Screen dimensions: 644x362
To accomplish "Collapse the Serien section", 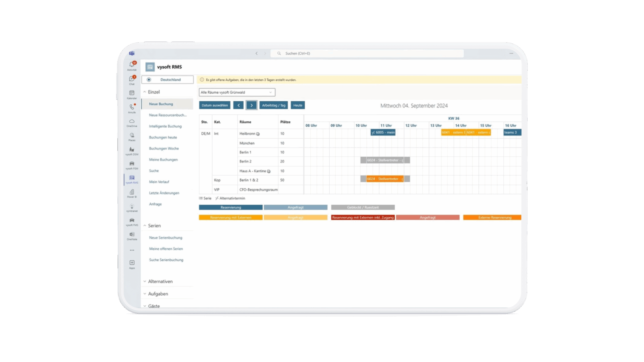I will [x=145, y=226].
